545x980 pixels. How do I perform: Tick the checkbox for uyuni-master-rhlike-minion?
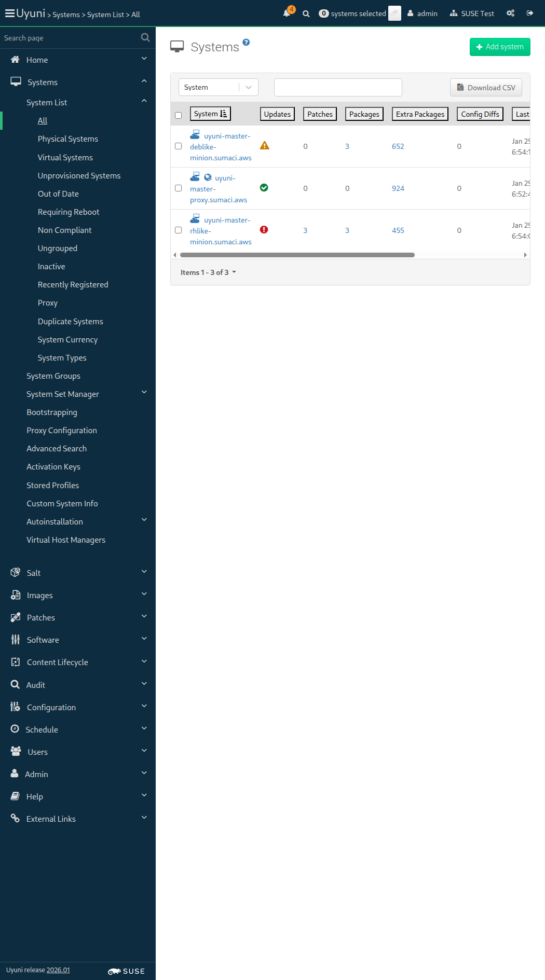click(x=179, y=230)
